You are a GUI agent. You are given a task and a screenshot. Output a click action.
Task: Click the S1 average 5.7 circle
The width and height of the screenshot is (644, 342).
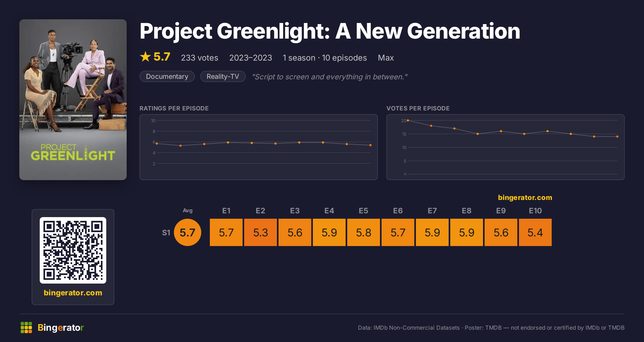pos(188,232)
